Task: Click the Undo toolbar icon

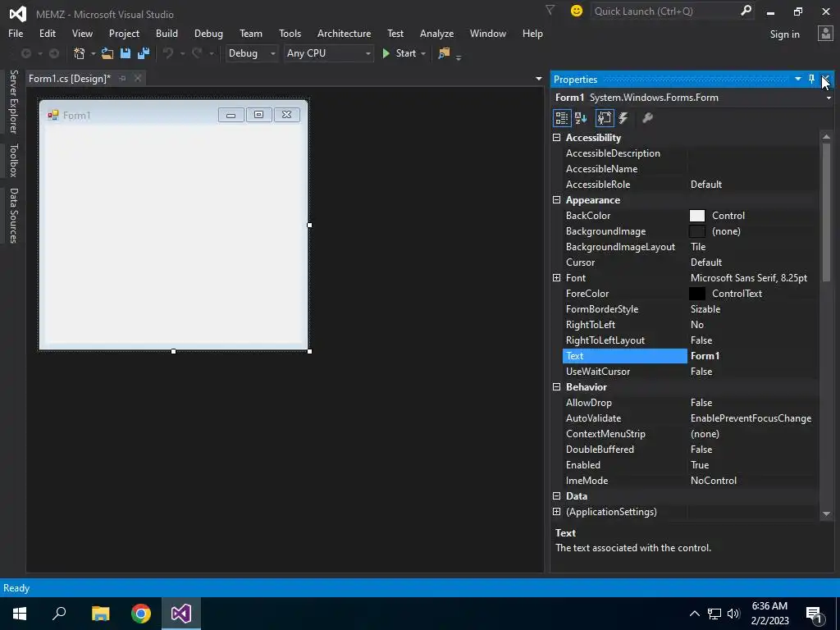Action: [x=168, y=53]
